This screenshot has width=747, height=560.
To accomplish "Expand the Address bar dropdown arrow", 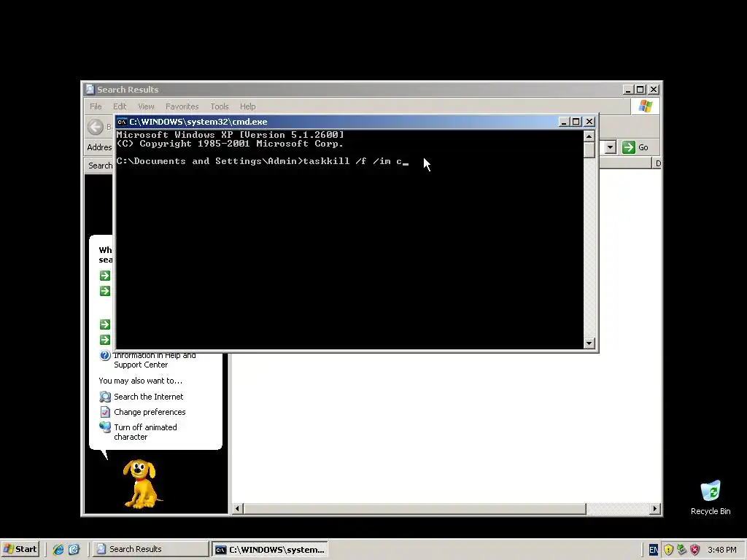I will pyautogui.click(x=611, y=147).
